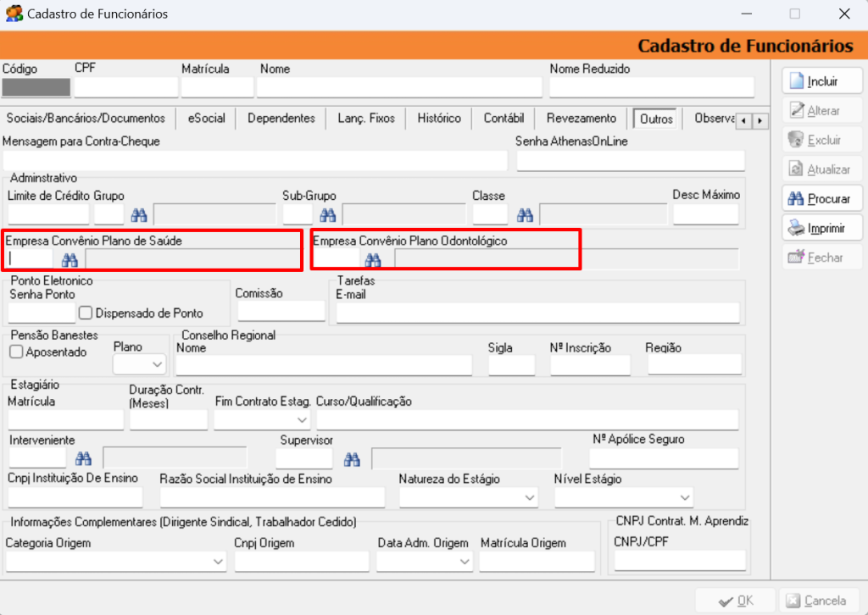
Task: Go to the Dependentes tab
Action: point(281,119)
